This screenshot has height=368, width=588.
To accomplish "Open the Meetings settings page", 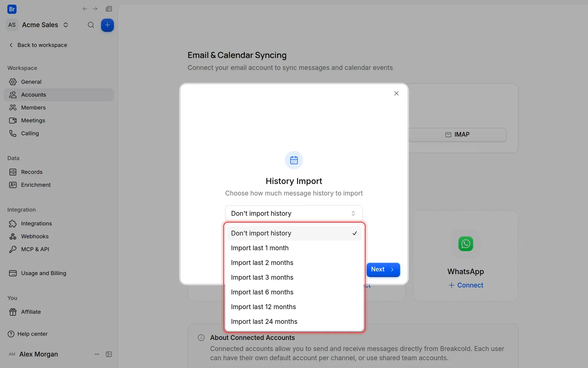I will click(x=59, y=120).
